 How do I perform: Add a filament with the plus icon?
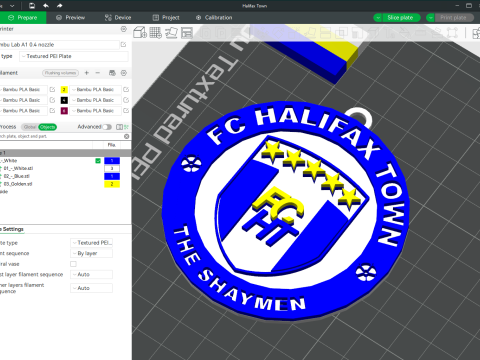[87, 73]
